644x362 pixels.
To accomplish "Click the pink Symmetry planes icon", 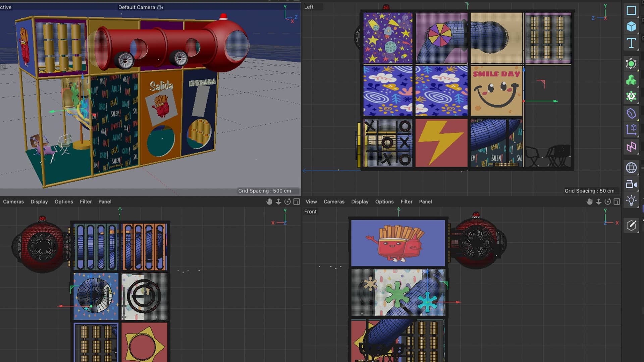I will pos(631,147).
